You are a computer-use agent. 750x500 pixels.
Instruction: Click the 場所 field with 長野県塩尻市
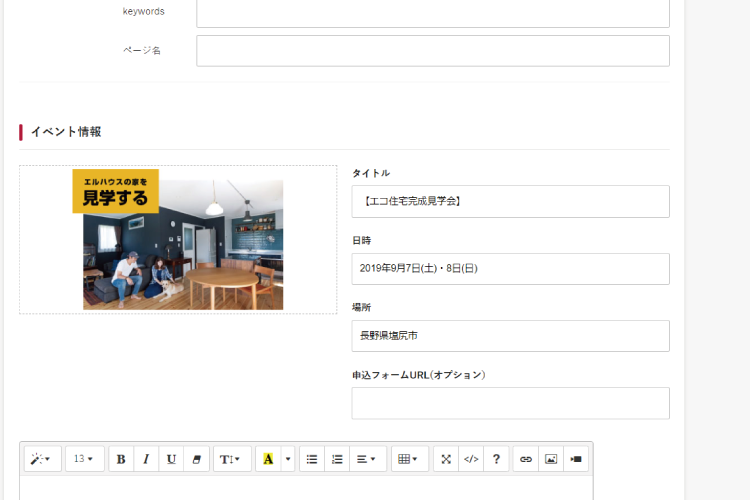510,336
